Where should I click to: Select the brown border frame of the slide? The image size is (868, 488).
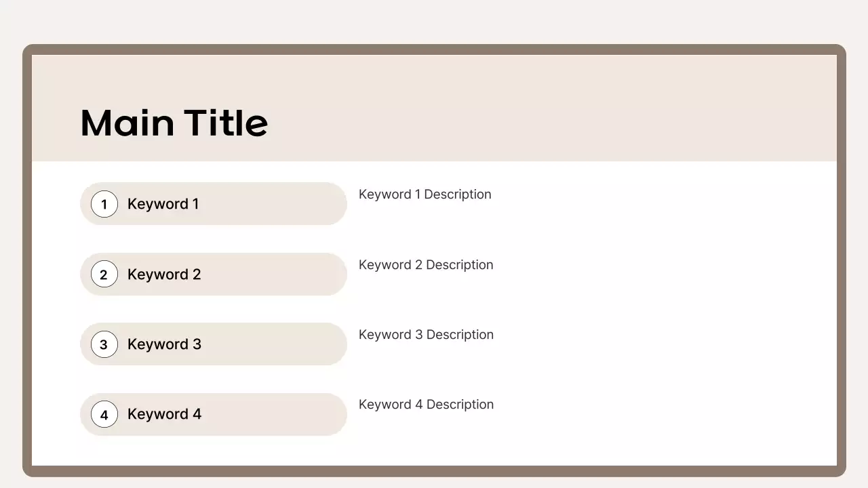(27, 271)
